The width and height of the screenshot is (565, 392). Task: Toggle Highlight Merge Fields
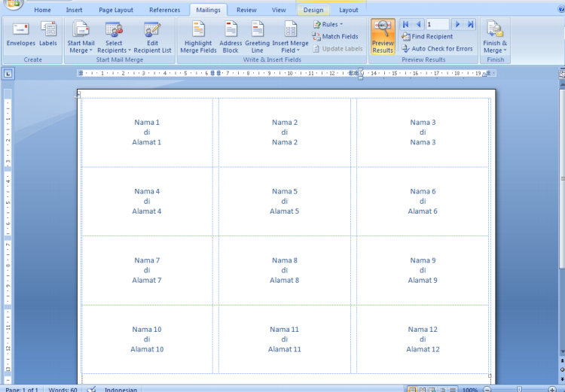coord(198,37)
